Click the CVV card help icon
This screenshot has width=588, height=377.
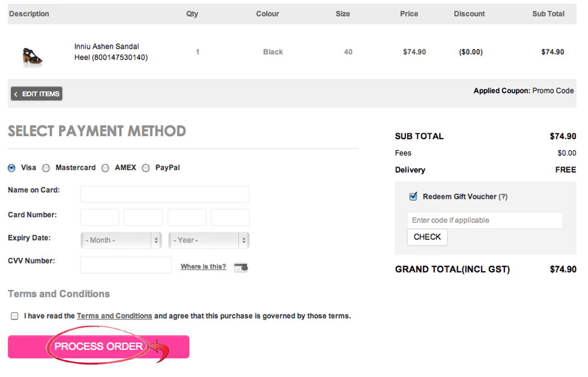(241, 267)
